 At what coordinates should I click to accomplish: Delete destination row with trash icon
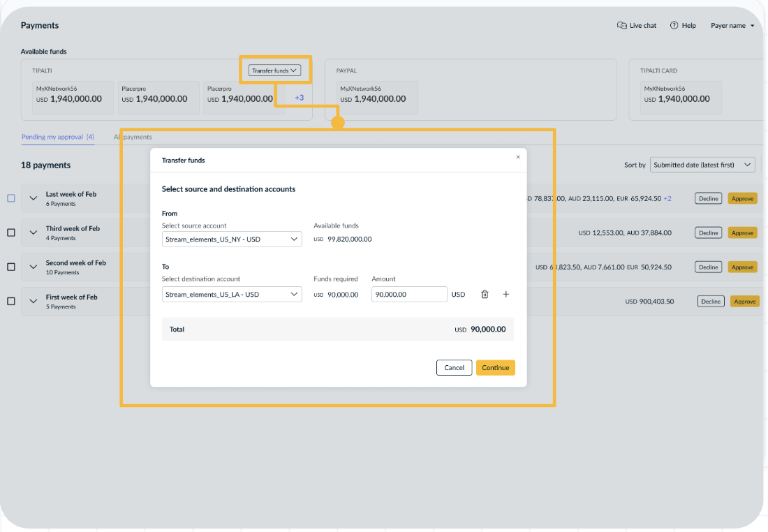click(485, 295)
